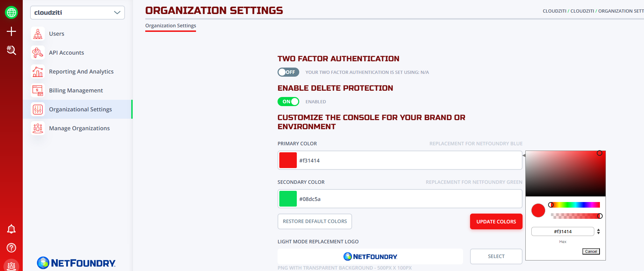Disable the Delete Protection toggle
This screenshot has height=271, width=644.
tap(288, 102)
